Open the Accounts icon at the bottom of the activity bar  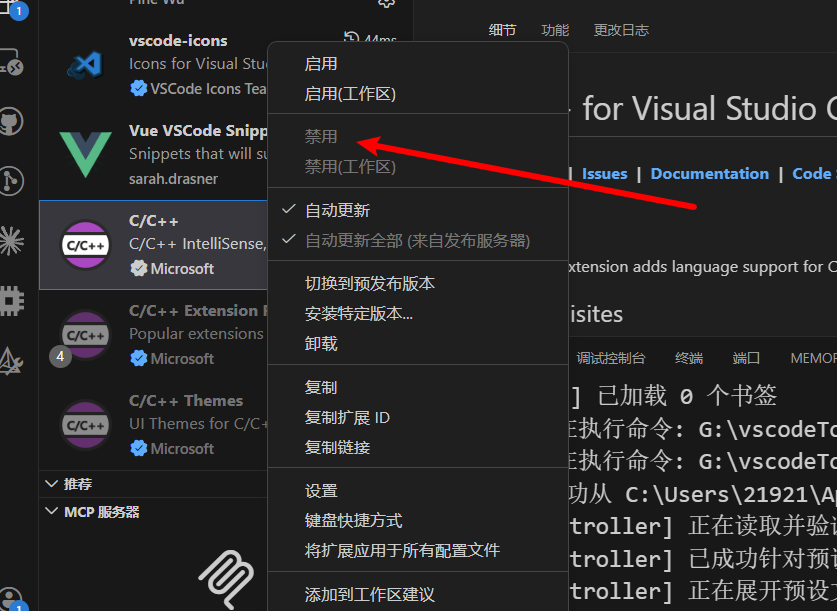(11, 599)
